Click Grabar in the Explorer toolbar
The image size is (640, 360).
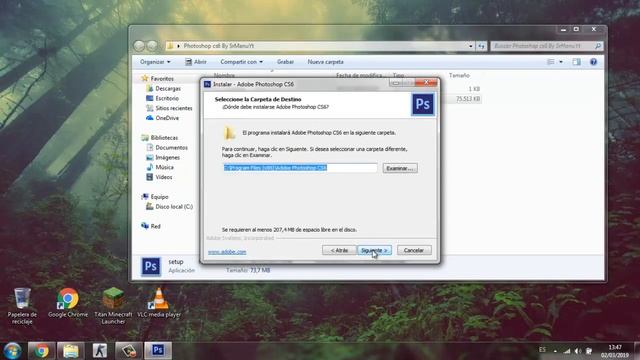[x=285, y=62]
